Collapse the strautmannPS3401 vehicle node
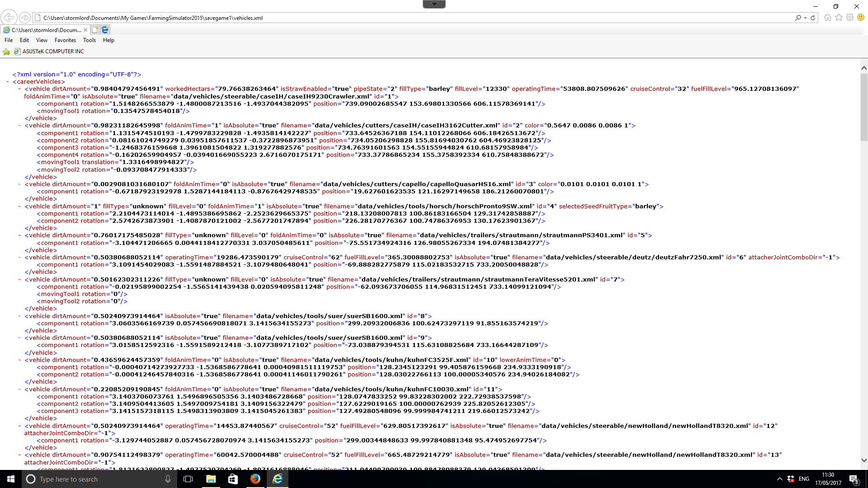This screenshot has width=868, height=488. [x=20, y=235]
